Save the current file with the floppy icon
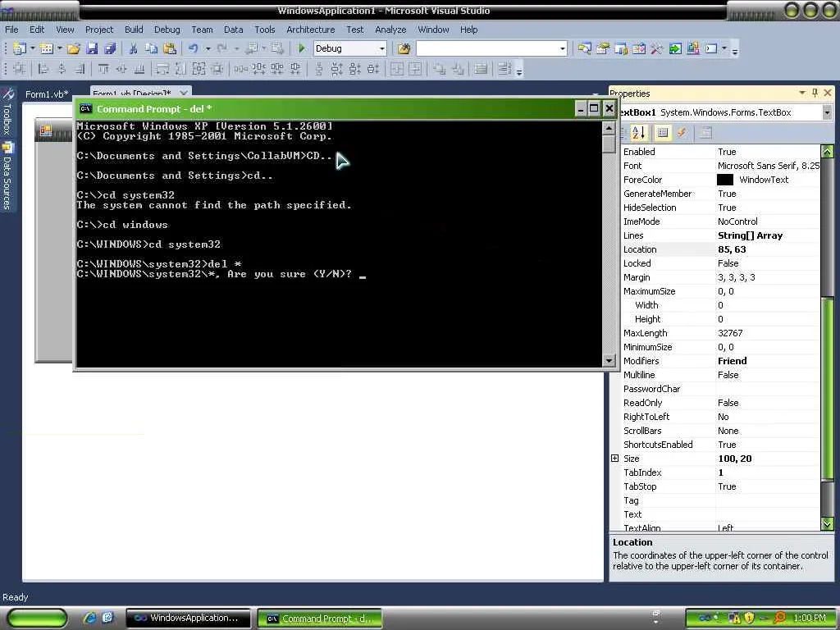840x630 pixels. coord(92,48)
